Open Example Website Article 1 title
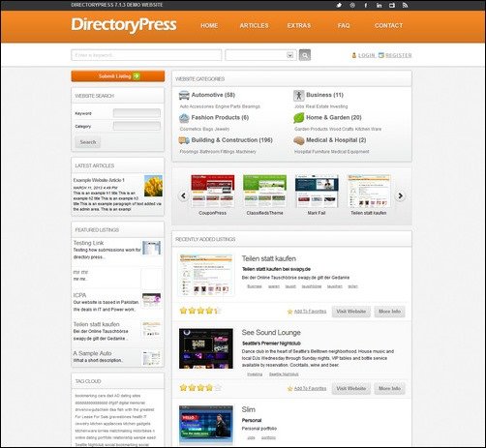486x448 pixels. point(99,180)
